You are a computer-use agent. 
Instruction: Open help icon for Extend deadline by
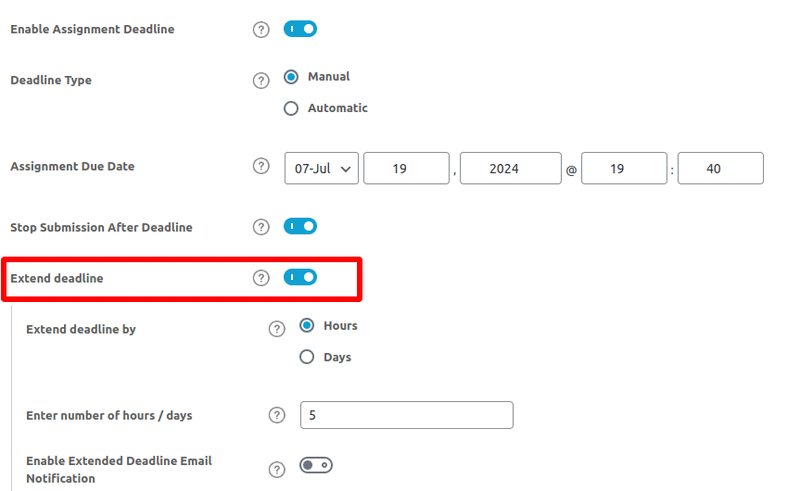tap(277, 329)
